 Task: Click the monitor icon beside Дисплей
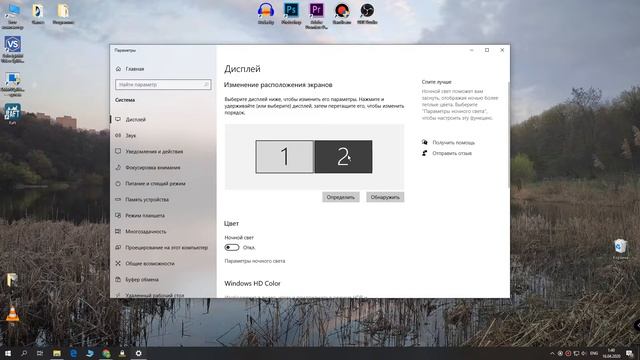click(x=118, y=119)
